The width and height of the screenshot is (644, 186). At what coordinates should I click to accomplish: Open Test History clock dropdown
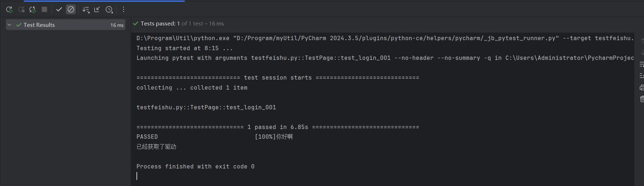coord(109,10)
